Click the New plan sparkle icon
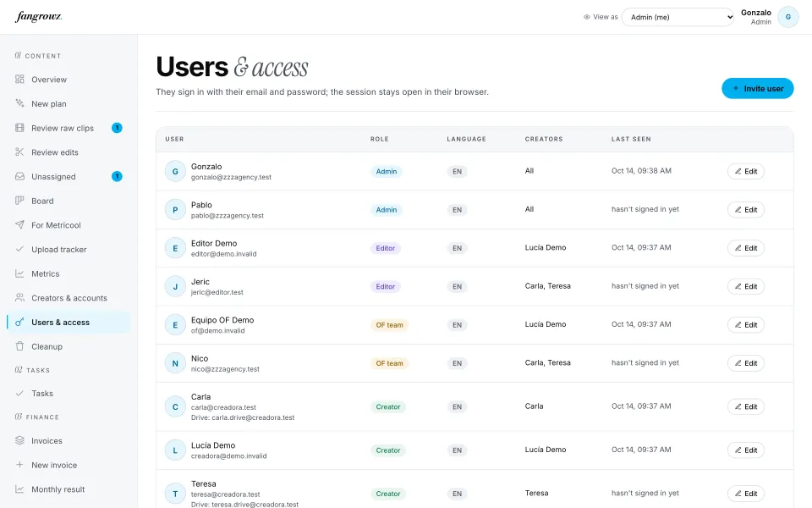The width and height of the screenshot is (812, 508). point(19,103)
